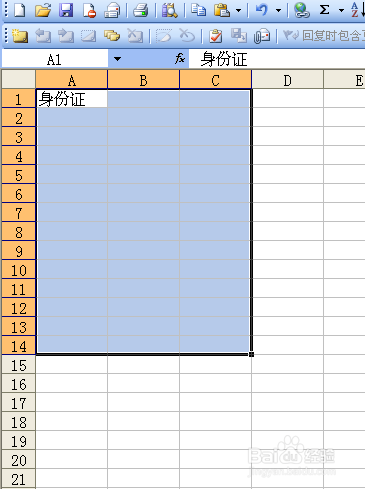The image size is (365, 489).
Task: Open the Paste options dropdown arrow
Action: point(239,10)
